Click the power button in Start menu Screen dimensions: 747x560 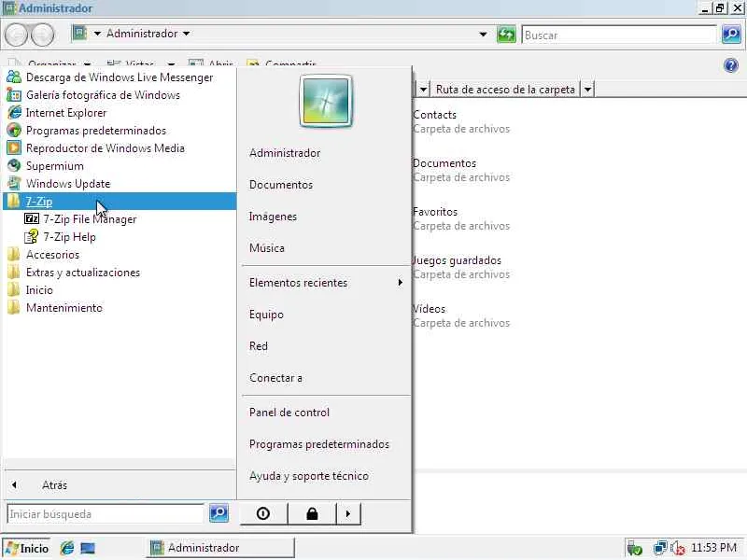(x=263, y=514)
